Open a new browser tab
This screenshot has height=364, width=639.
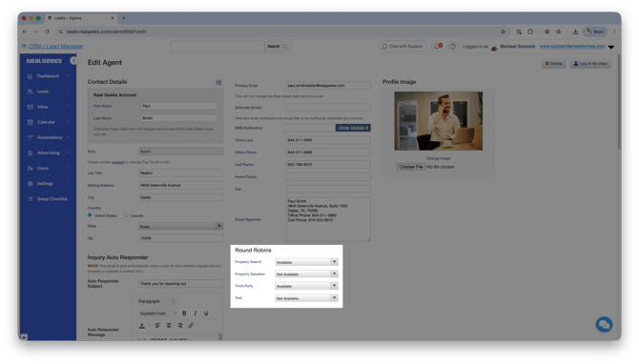coord(124,18)
